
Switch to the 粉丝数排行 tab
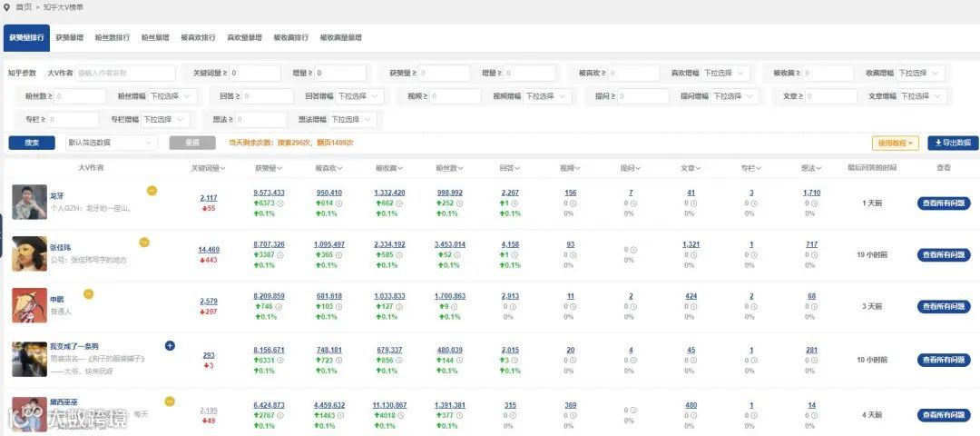click(113, 37)
